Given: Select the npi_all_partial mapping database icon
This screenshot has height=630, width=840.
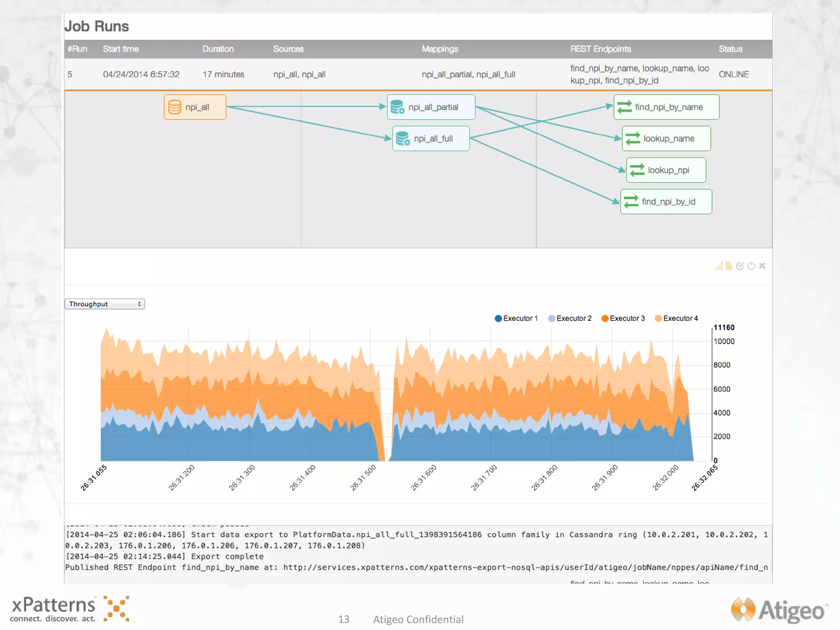Looking at the screenshot, I should [x=397, y=107].
